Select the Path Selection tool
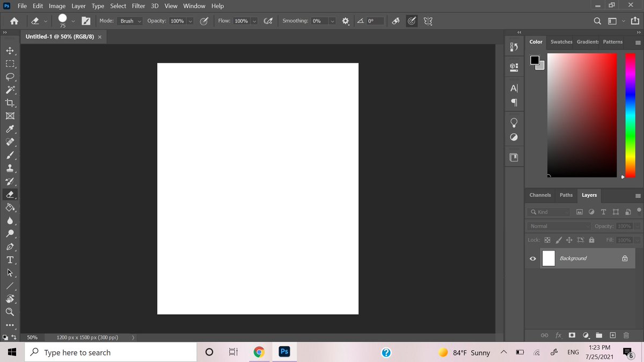The image size is (644, 362). coord(10,273)
